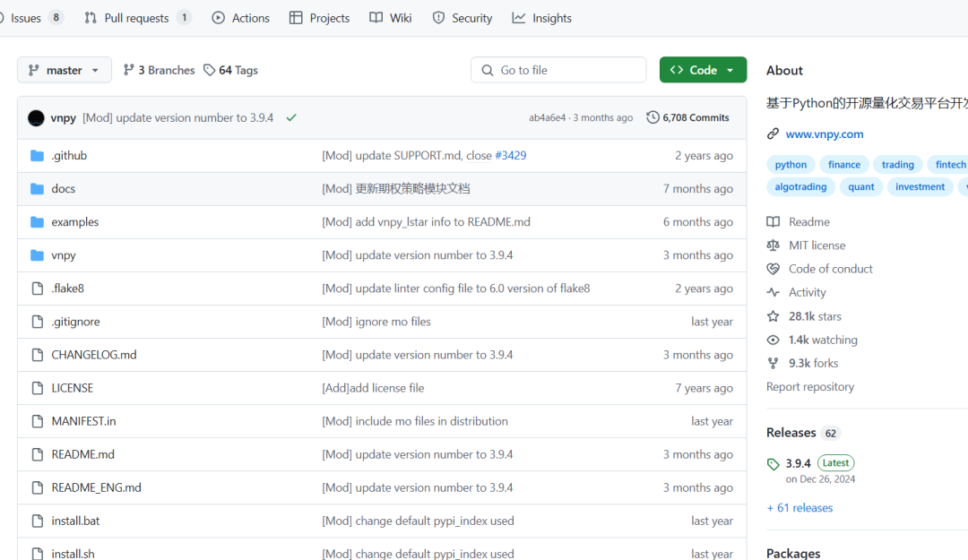Open the README_ENG.md file

point(96,487)
